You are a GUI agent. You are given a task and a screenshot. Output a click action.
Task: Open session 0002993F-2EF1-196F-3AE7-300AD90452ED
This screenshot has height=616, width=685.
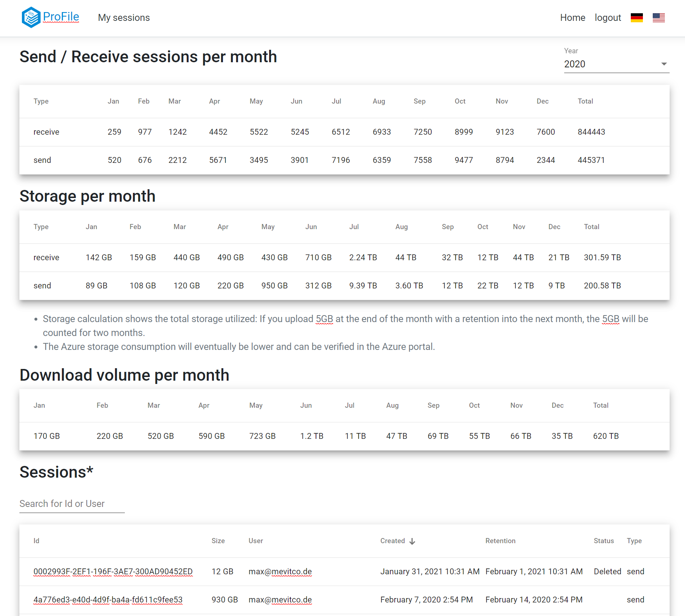(x=113, y=571)
